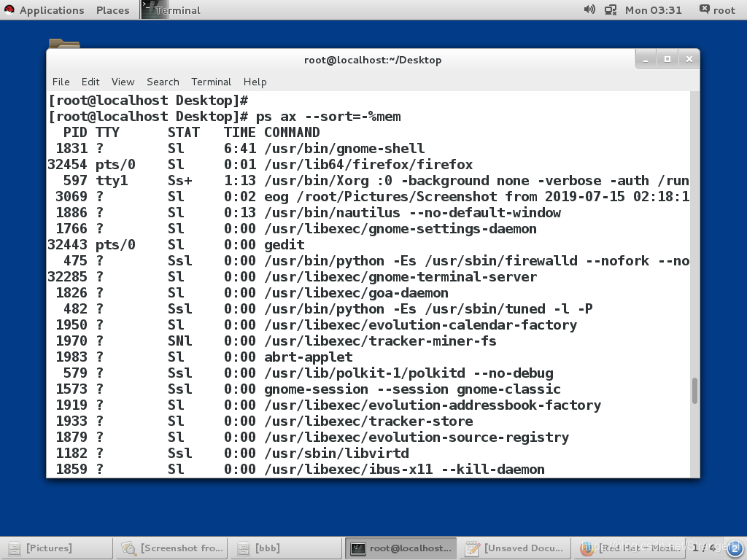Switch to the [Screenshot fro... taskbar window
747x560 pixels.
(x=171, y=548)
